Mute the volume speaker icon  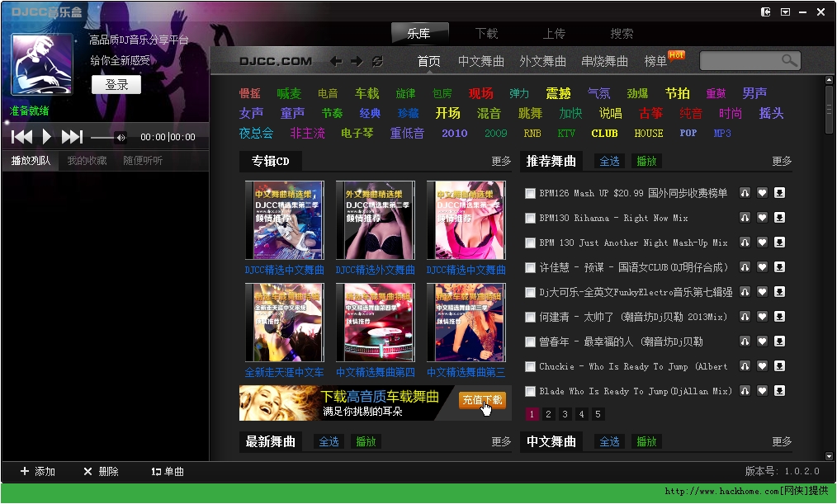[x=121, y=138]
